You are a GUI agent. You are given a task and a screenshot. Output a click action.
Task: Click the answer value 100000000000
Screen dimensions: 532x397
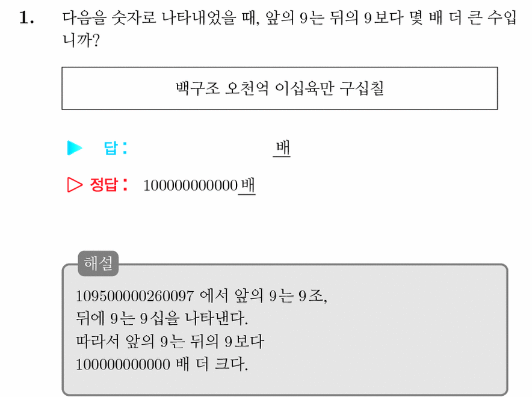(x=190, y=186)
